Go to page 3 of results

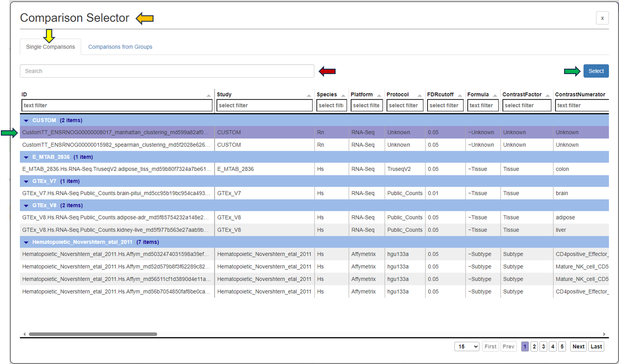tap(543, 346)
